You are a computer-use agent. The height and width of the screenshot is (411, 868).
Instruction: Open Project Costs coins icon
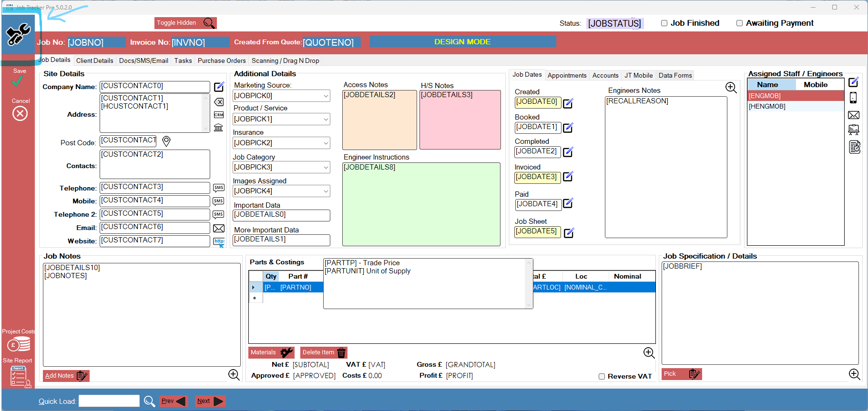[19, 344]
